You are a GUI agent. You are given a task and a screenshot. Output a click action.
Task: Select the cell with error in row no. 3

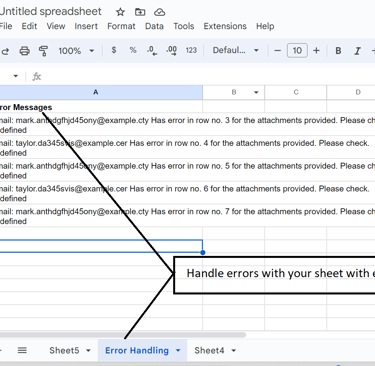click(x=101, y=124)
